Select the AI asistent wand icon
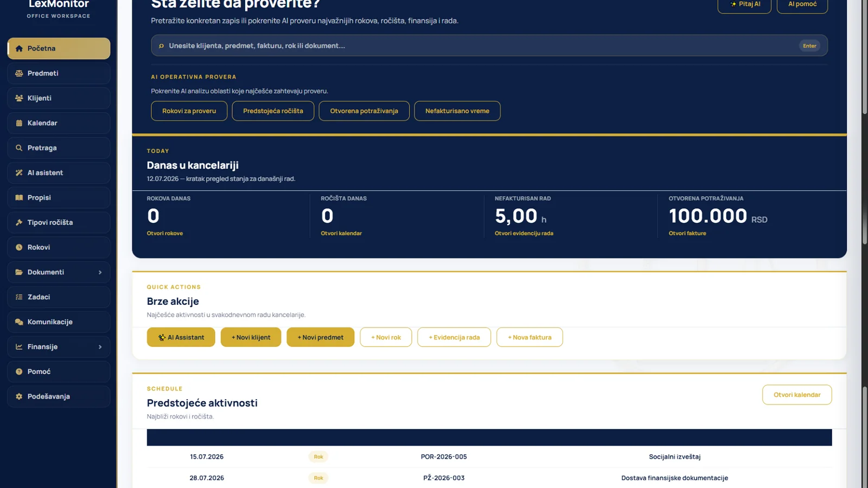Screen dimensions: 868x488 click(19, 173)
